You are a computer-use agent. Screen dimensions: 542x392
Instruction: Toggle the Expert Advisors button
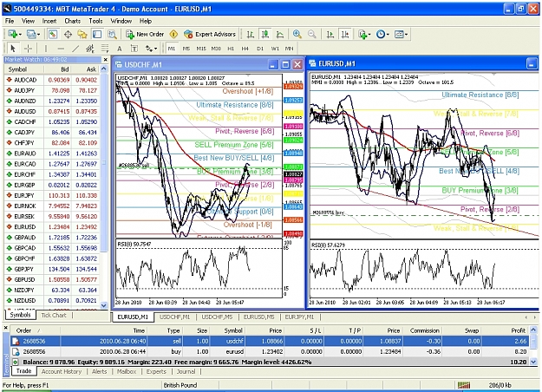point(210,34)
